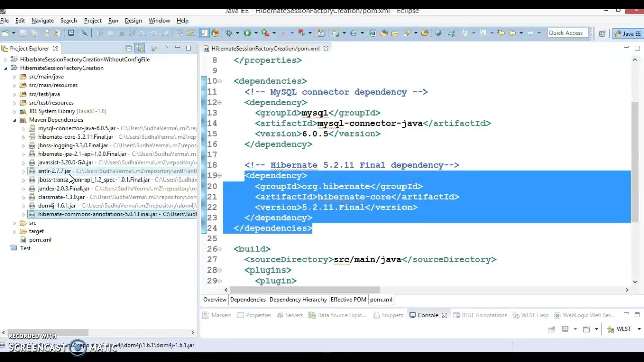Select pom.xml file in Project Explorer
The image size is (644, 362).
click(40, 240)
